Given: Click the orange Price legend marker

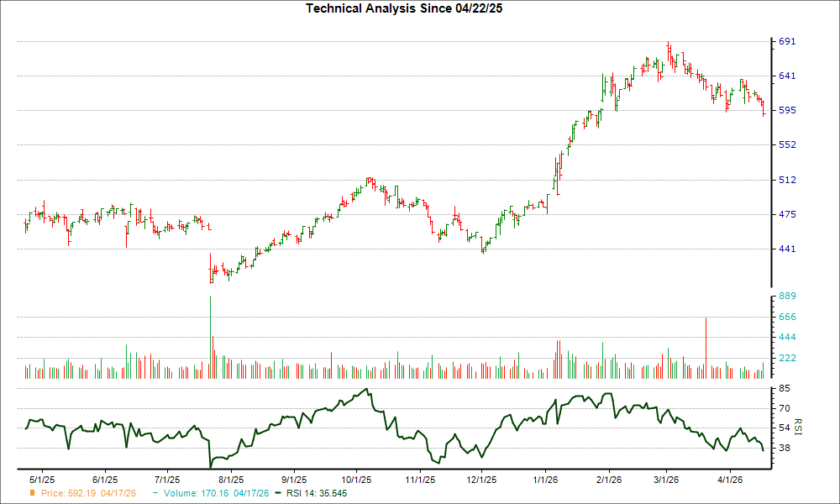Looking at the screenshot, I should 30,494.
